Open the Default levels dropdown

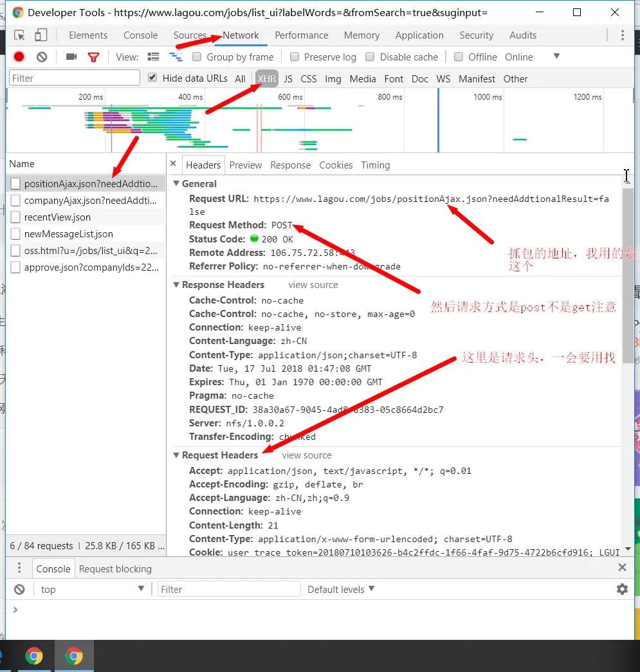click(x=341, y=589)
